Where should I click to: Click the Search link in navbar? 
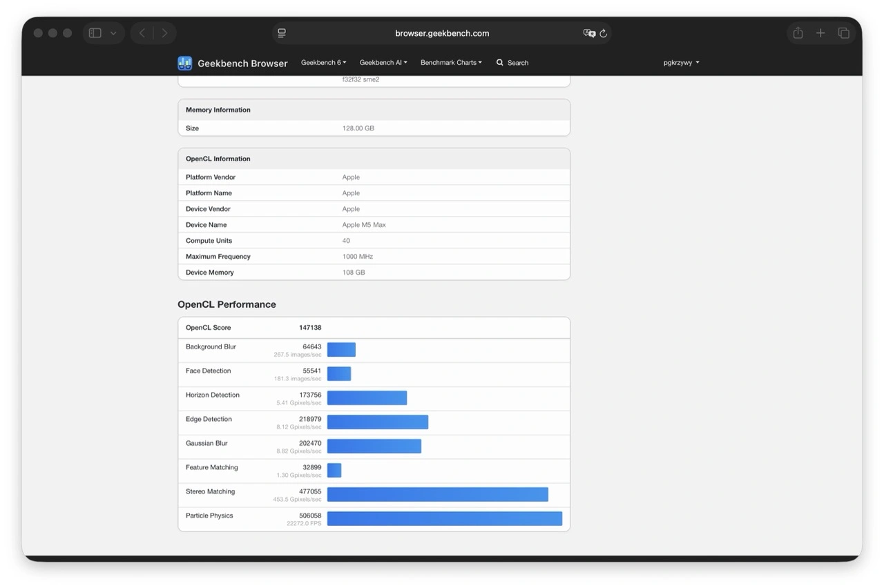(518, 63)
